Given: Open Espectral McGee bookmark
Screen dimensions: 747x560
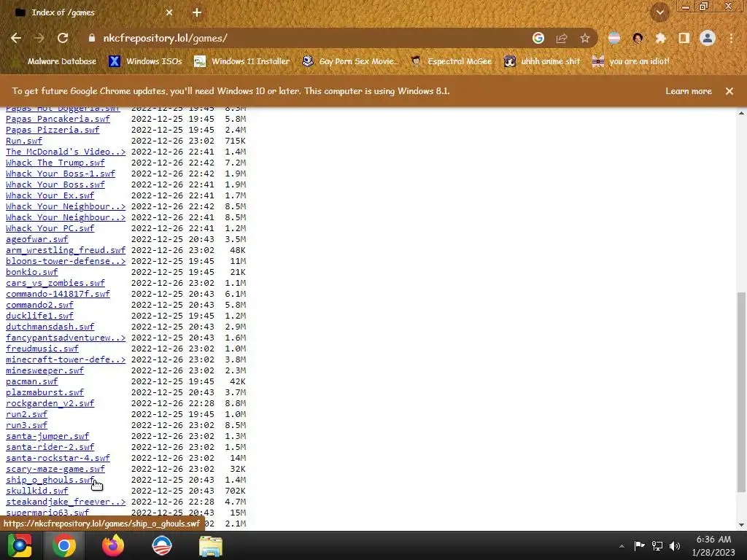Looking at the screenshot, I should point(451,61).
